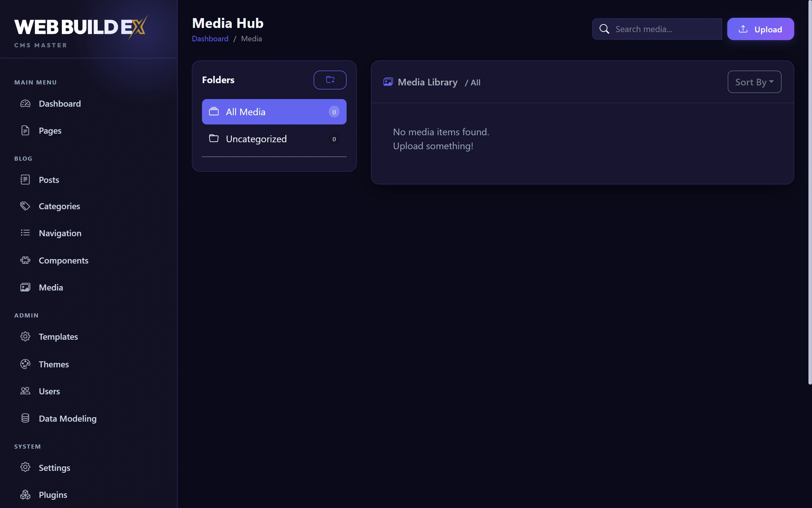Open Dashboard from the main menu
The height and width of the screenshot is (508, 812).
(x=60, y=104)
